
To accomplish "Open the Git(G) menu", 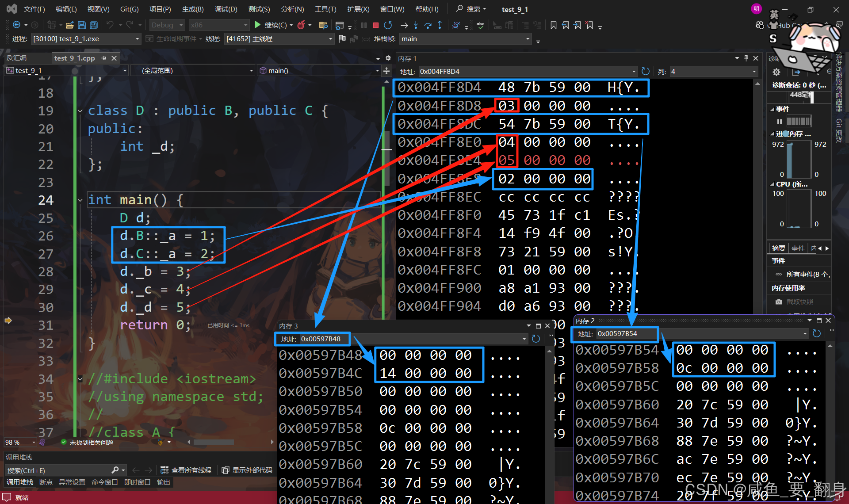I will click(x=130, y=9).
